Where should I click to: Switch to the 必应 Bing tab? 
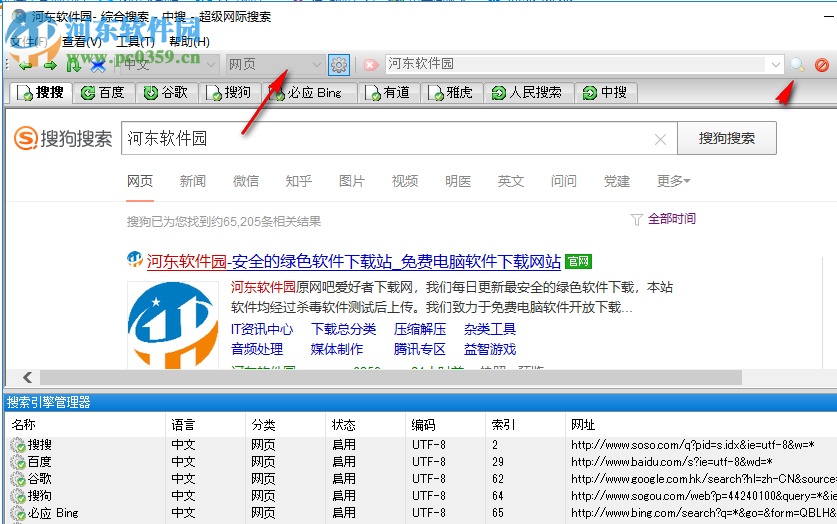308,92
